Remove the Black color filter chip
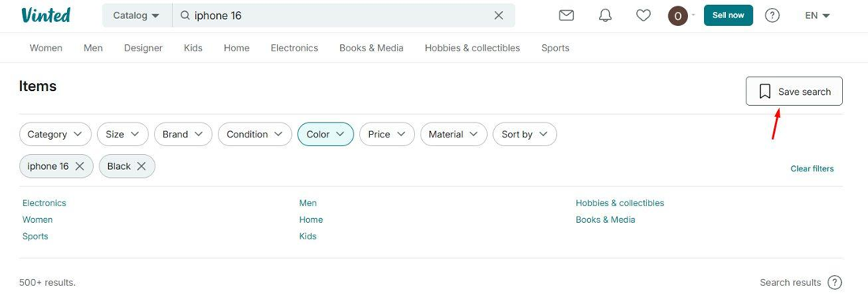 click(x=141, y=167)
